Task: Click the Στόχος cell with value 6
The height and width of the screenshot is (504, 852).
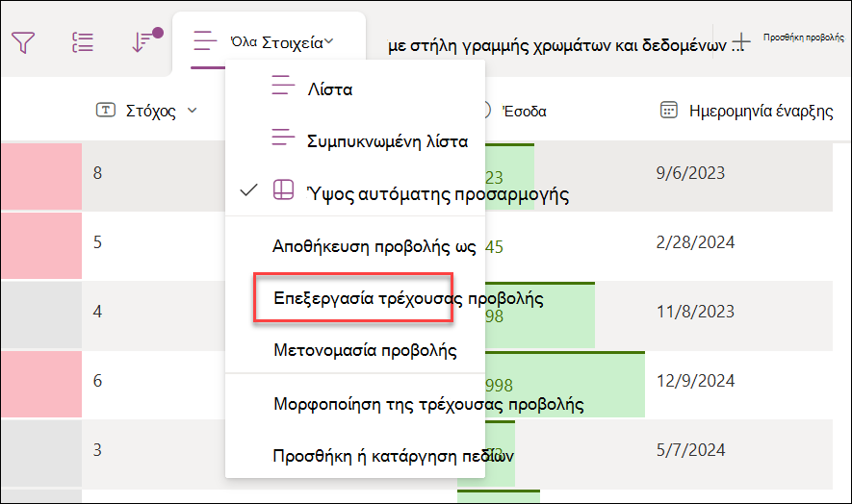Action: 97,381
